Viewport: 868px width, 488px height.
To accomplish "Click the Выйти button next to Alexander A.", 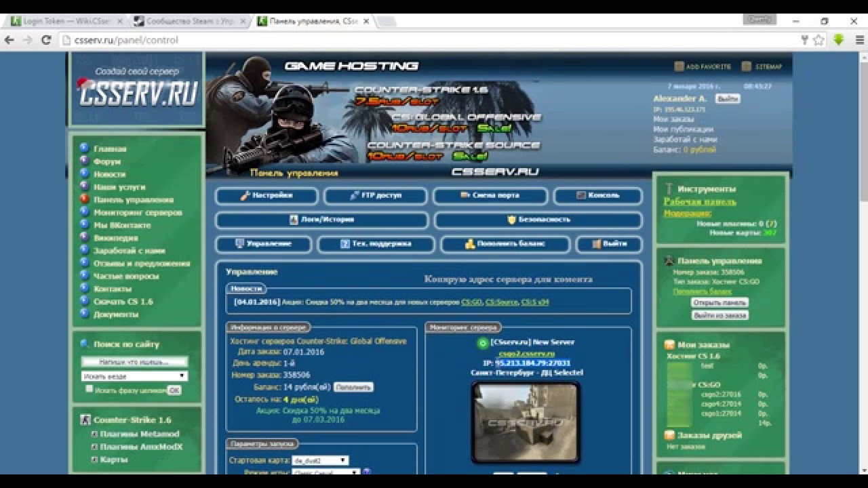I will [728, 98].
